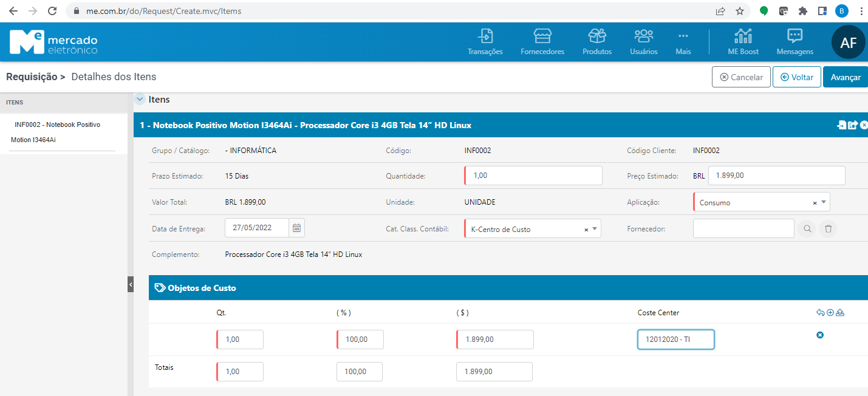
Task: Open Mensagens
Action: point(795,42)
